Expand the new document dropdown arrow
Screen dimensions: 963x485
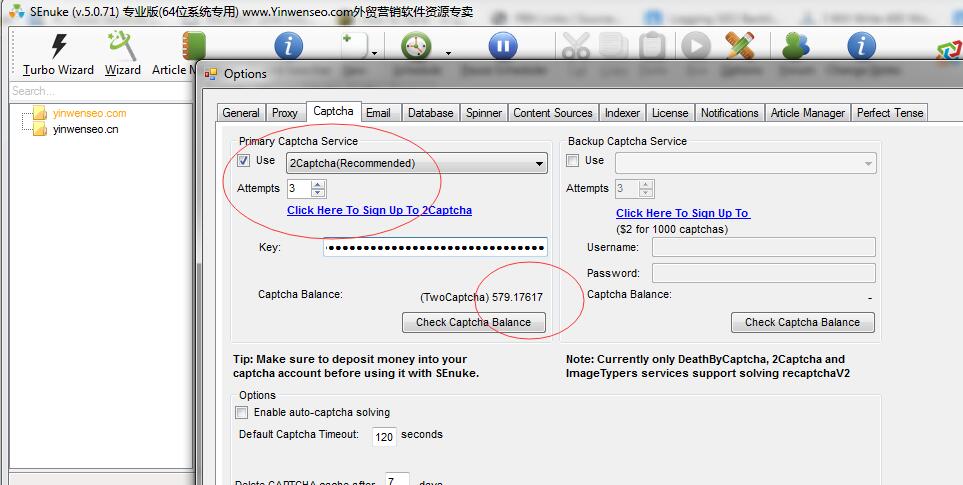(374, 53)
